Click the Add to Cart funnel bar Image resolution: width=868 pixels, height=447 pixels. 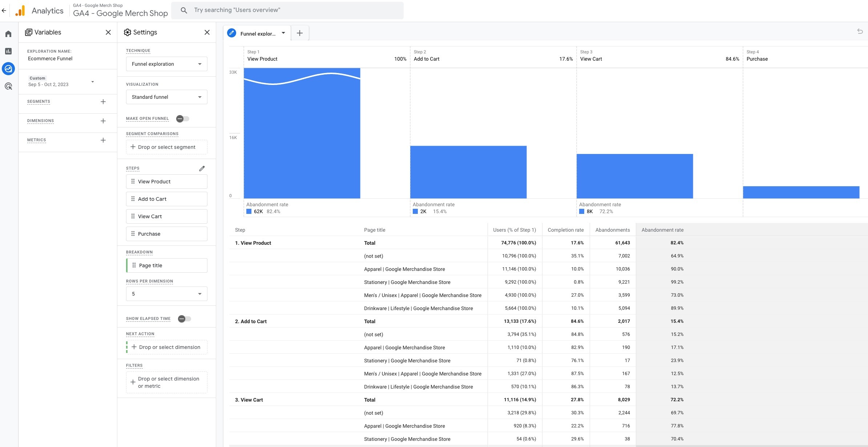click(x=468, y=172)
